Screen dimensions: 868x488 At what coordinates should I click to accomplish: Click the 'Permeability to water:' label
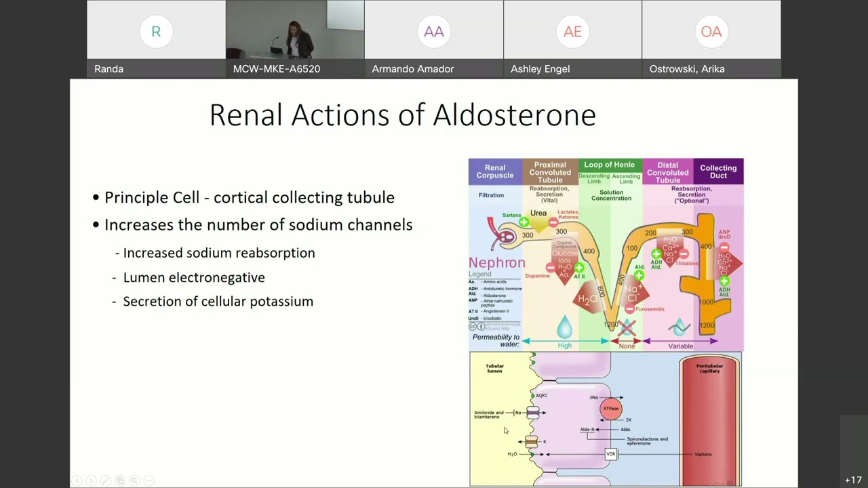click(496, 341)
